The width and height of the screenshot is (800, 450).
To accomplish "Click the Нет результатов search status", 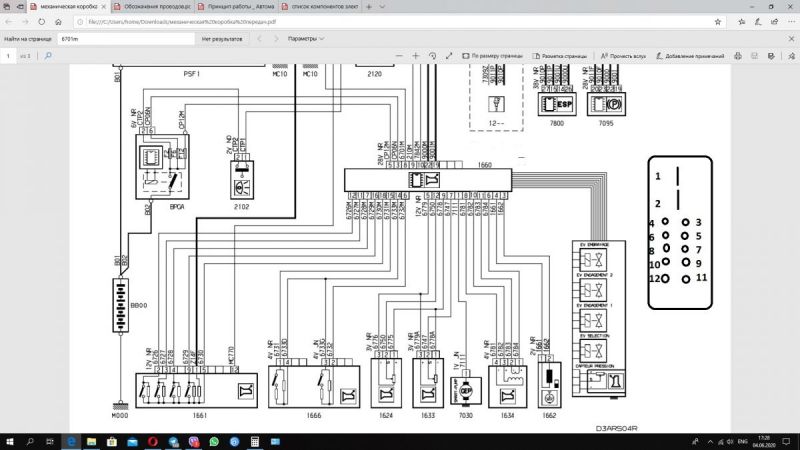I will coord(221,39).
